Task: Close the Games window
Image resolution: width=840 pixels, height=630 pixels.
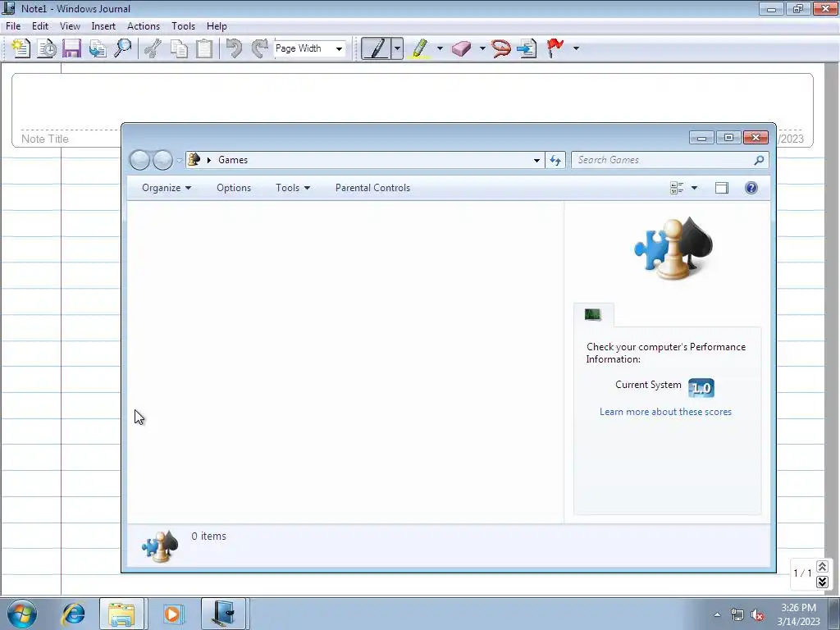Action: 756,138
